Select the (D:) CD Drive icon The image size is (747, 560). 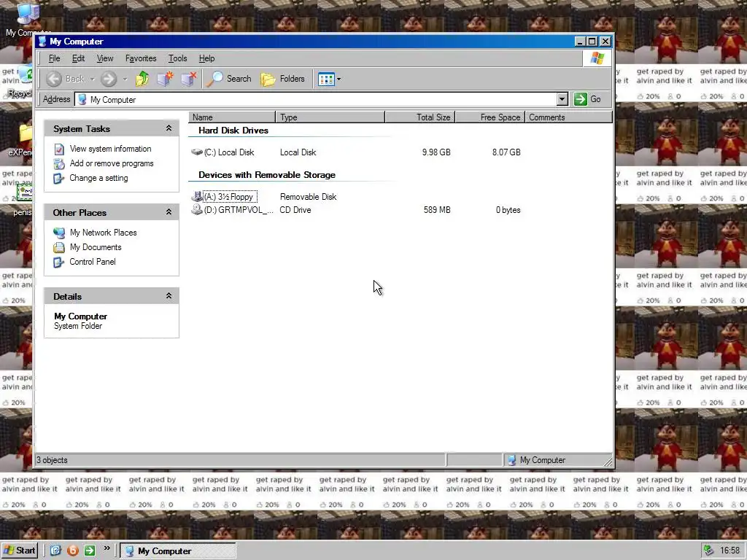tap(197, 209)
